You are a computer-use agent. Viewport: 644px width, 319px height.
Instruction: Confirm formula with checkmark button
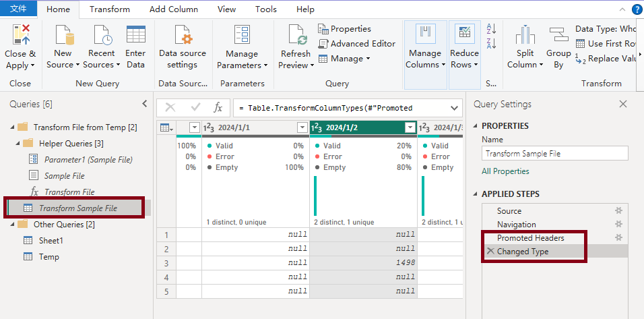pos(195,108)
